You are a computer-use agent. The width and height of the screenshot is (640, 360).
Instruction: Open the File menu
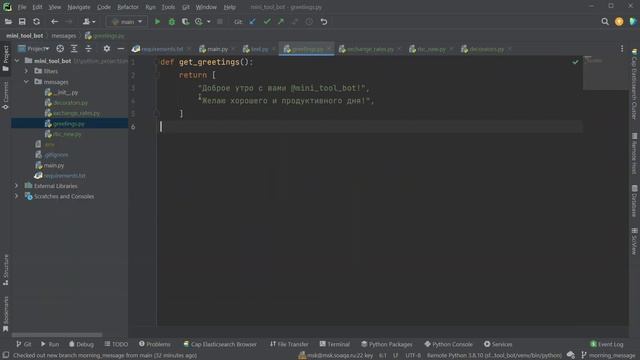(22, 7)
